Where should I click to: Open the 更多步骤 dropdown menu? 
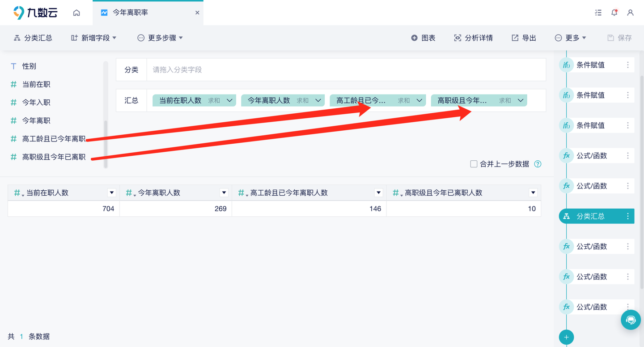160,38
